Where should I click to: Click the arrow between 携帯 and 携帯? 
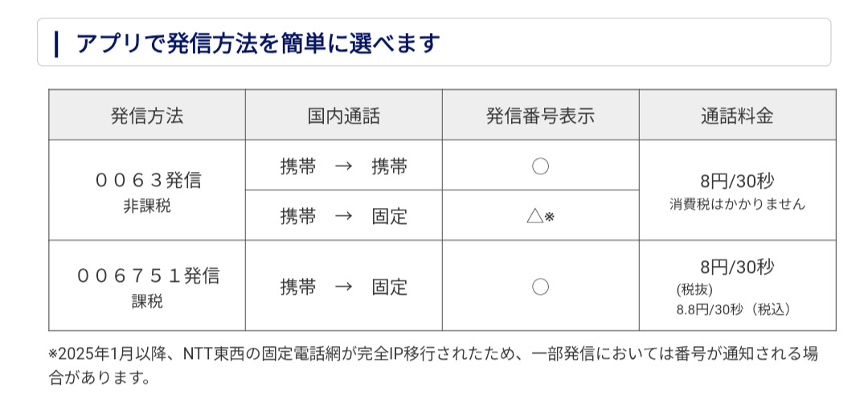(x=343, y=166)
